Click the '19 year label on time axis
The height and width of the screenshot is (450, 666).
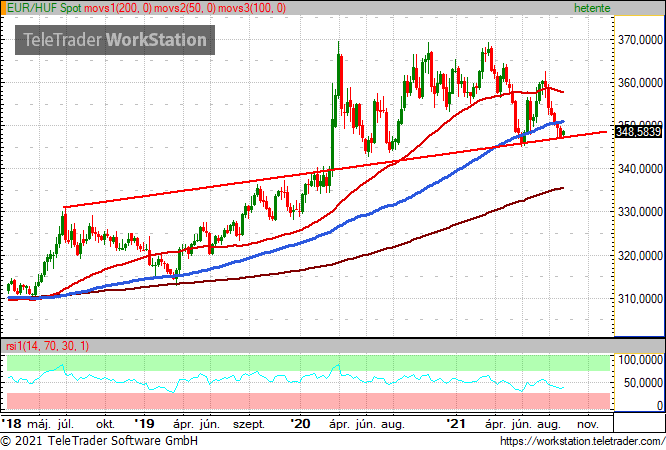click(x=144, y=424)
